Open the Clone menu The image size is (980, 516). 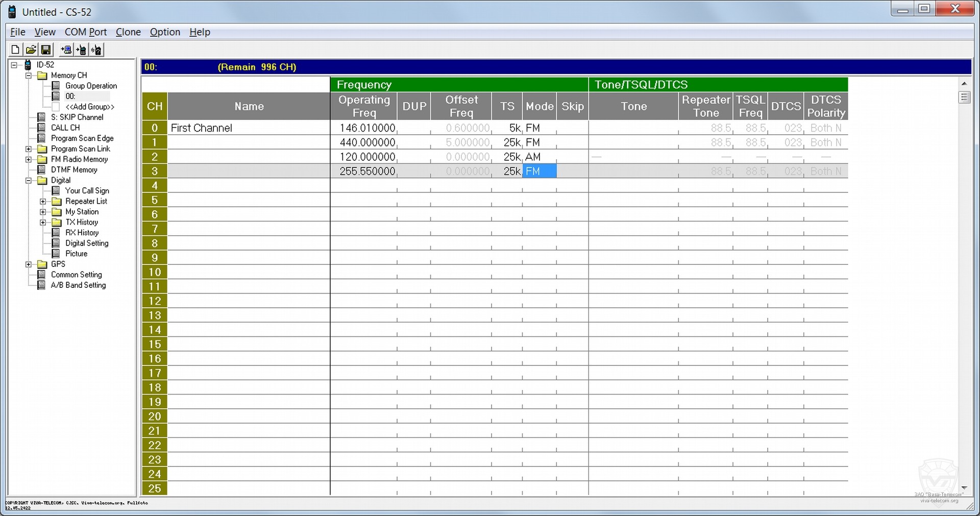click(128, 32)
